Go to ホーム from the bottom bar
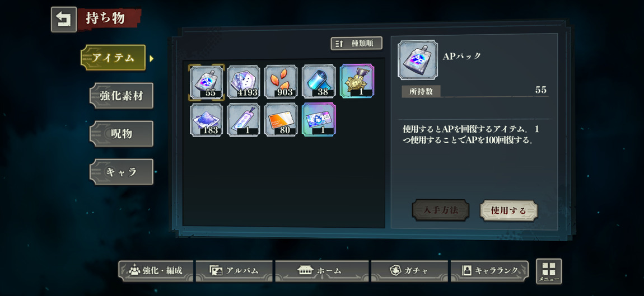 [319, 271]
